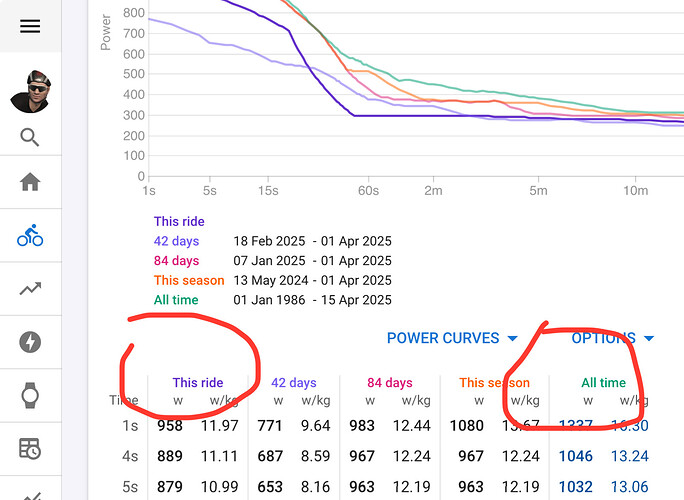Click the date '01 Jan 1986' in legend
Viewport: 684px width, 500px height.
coord(269,300)
